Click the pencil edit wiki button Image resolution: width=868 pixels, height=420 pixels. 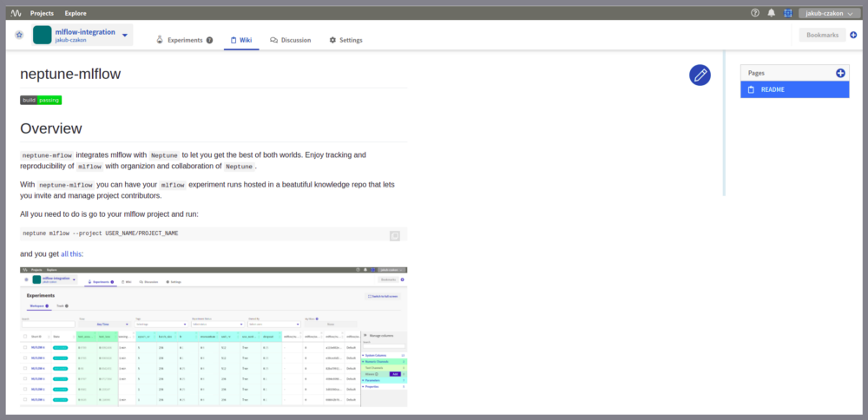(700, 75)
